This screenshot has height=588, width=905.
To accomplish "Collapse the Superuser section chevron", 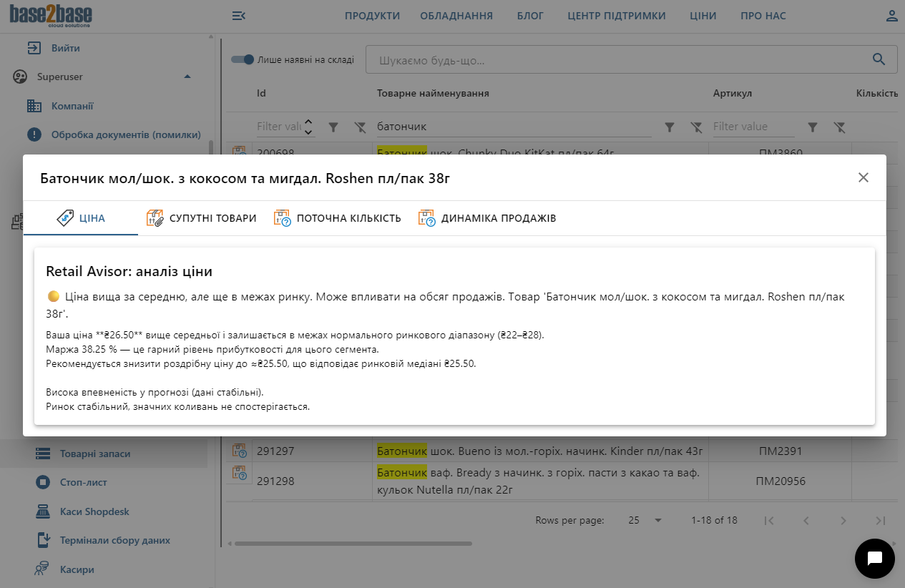I will [187, 77].
